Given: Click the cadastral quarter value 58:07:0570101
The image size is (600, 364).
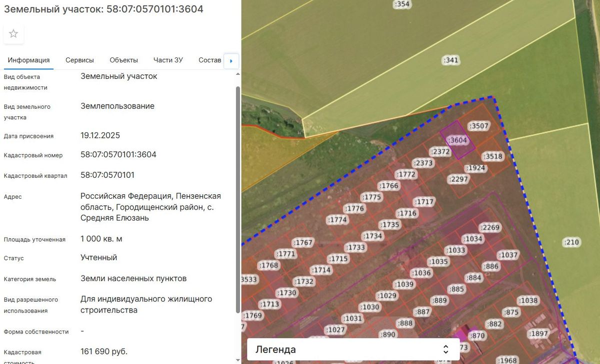Looking at the screenshot, I should click(x=107, y=175).
